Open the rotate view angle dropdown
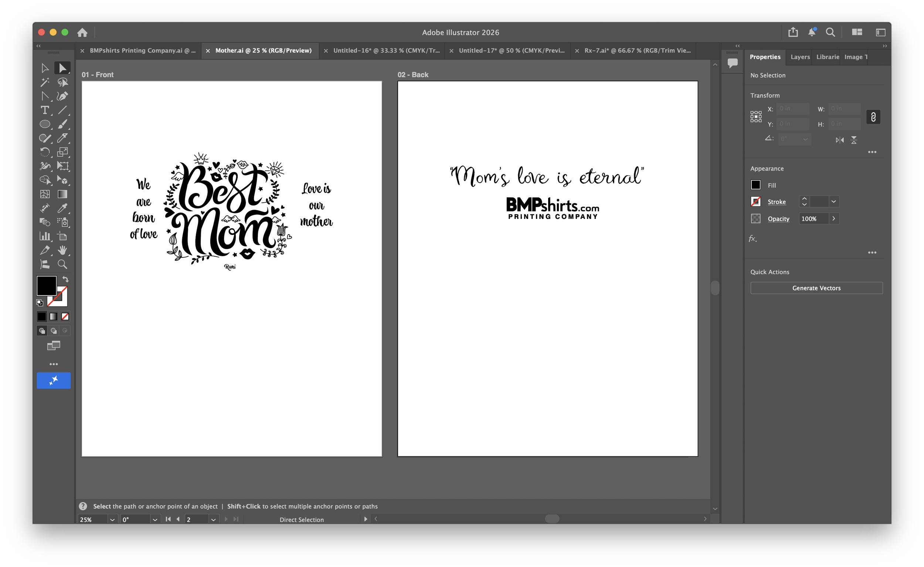 click(154, 519)
